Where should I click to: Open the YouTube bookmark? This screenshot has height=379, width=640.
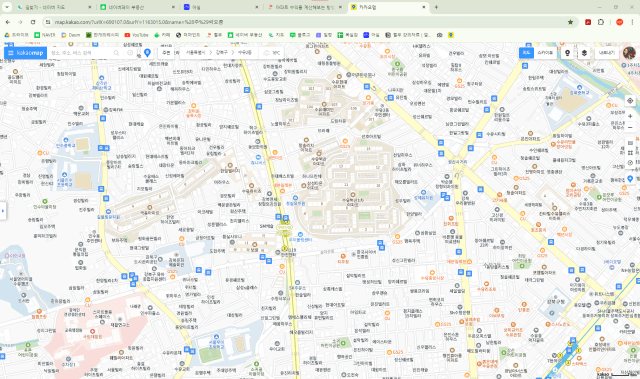137,35
